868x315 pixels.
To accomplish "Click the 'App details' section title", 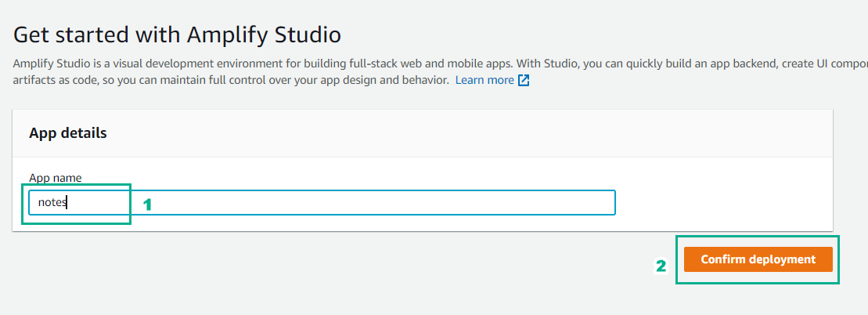I will click(67, 133).
